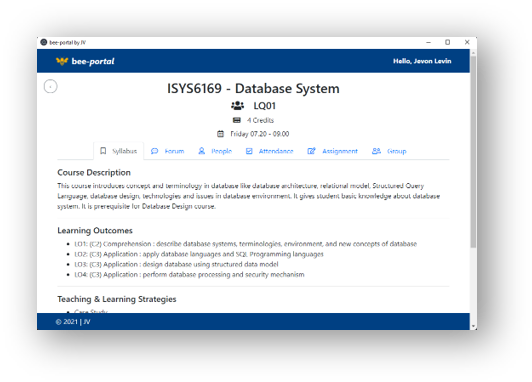
Task: Click the calendar icon beside Friday schedule
Action: 221,134
